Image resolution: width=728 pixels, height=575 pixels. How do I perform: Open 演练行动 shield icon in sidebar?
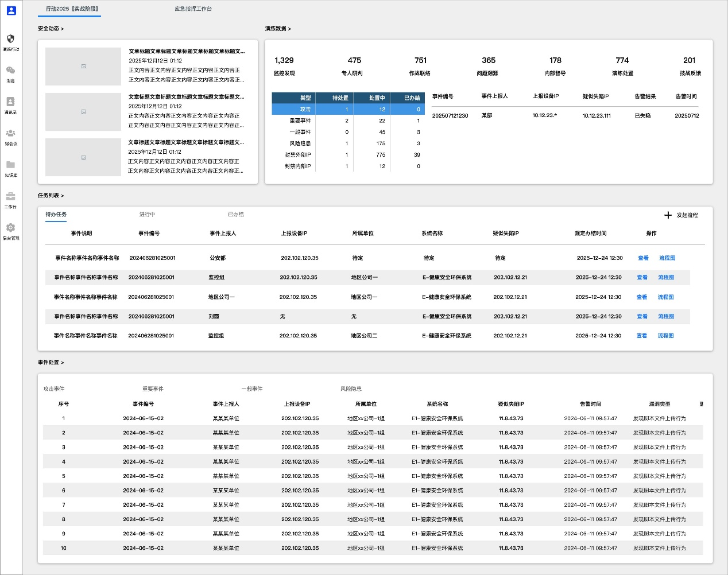click(10, 39)
